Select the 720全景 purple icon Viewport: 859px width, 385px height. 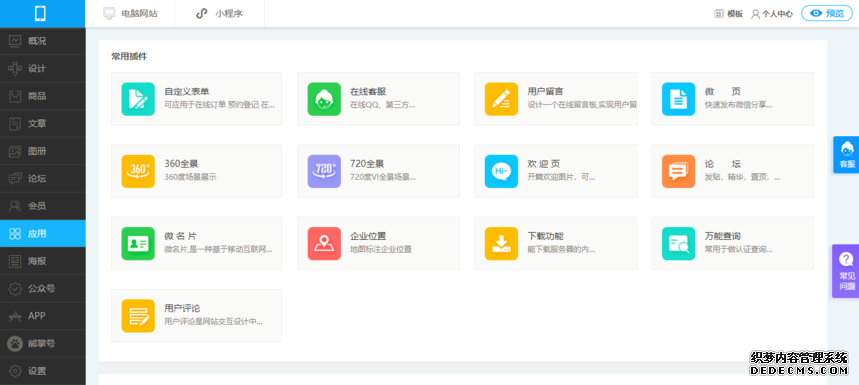[x=324, y=171]
